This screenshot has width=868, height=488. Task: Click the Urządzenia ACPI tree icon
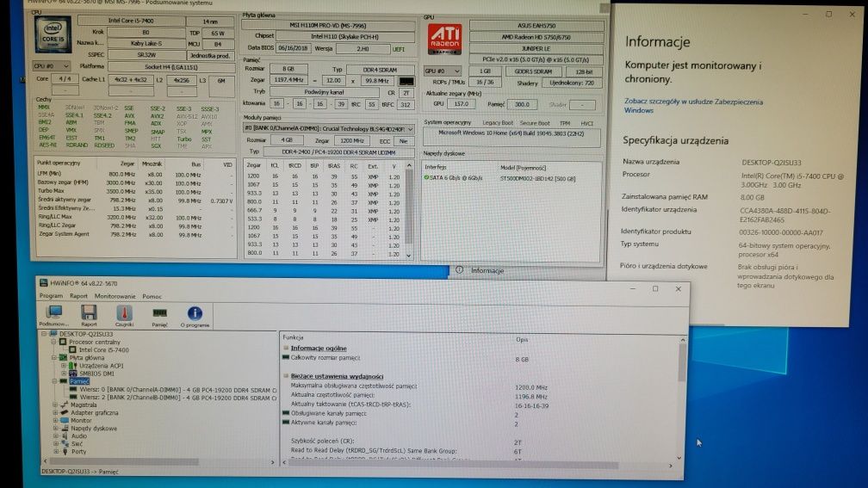click(x=72, y=366)
